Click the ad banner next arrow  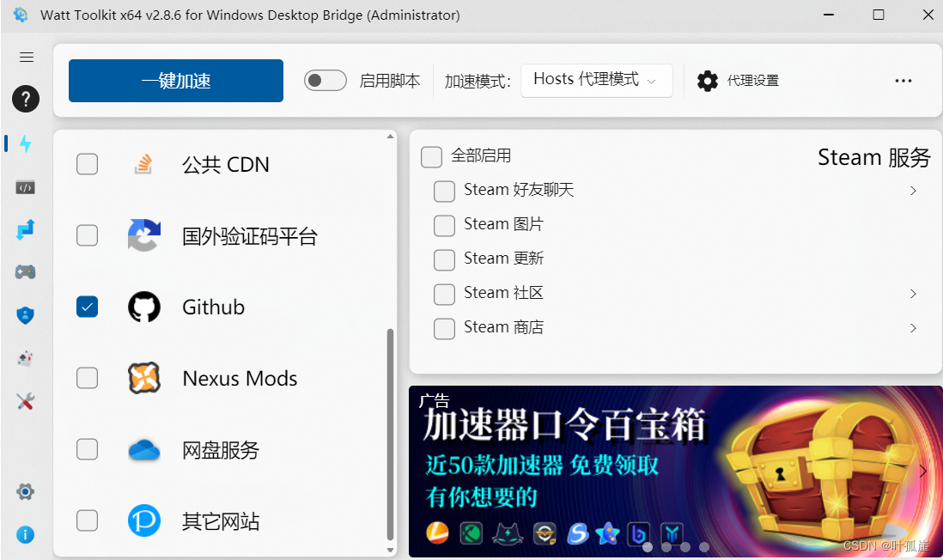coord(922,471)
